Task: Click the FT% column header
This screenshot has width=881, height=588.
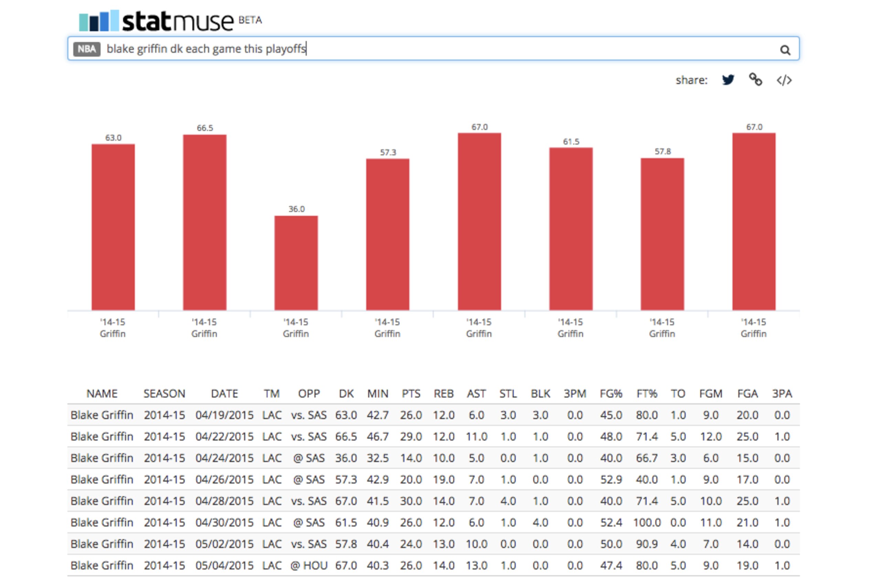Action: [x=647, y=393]
